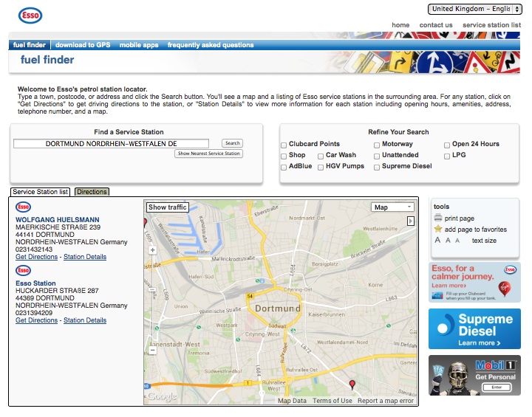This screenshot has height=417, width=532.
Task: Toggle the LPG filter checkbox
Action: [447, 156]
